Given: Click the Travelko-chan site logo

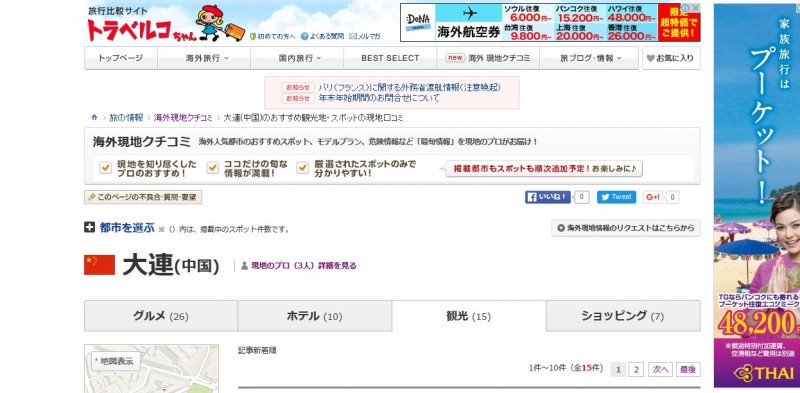Looking at the screenshot, I should (x=166, y=23).
